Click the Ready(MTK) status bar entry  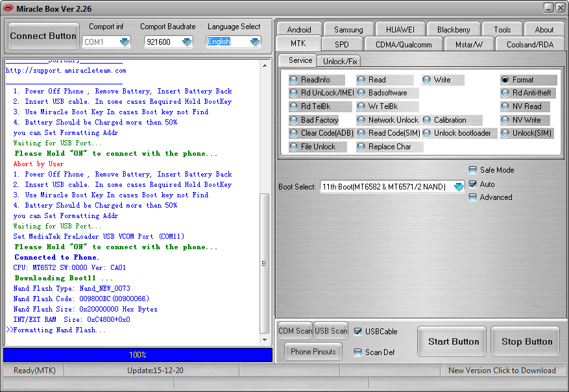coord(34,370)
